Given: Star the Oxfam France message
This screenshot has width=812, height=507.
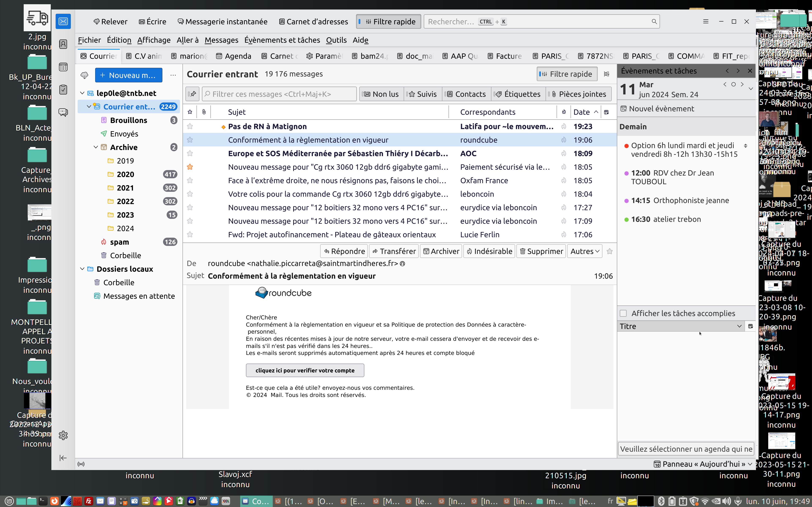Looking at the screenshot, I should [x=190, y=180].
